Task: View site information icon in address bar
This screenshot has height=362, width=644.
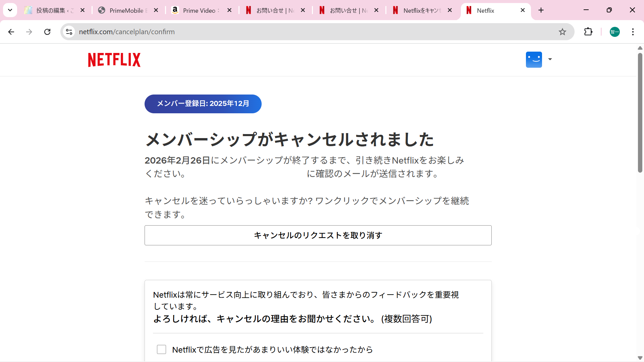Action: pos(69,32)
